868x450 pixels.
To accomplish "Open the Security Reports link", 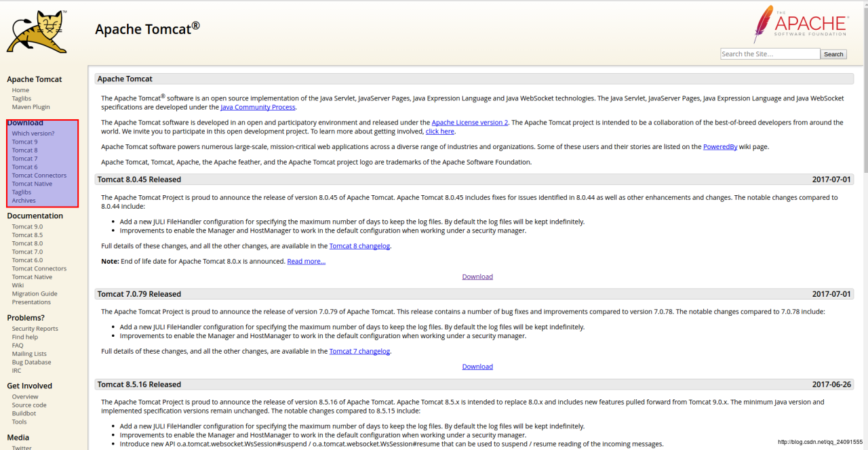I will pyautogui.click(x=35, y=329).
